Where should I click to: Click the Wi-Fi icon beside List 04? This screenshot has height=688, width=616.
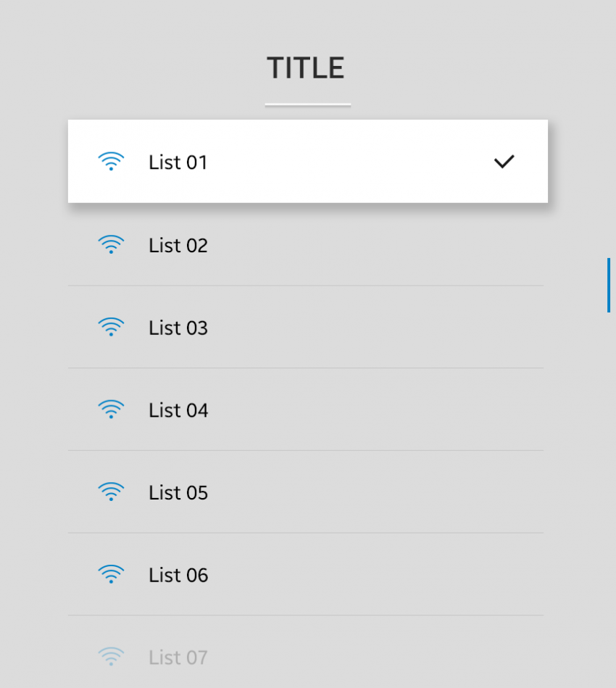tap(111, 410)
